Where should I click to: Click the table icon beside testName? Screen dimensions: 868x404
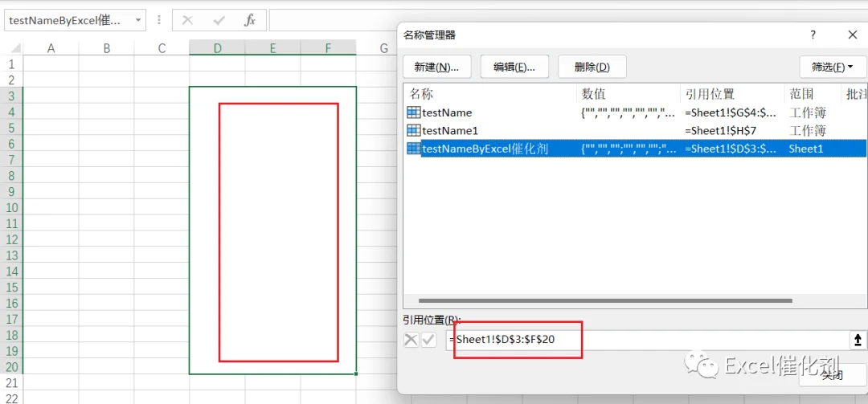413,112
